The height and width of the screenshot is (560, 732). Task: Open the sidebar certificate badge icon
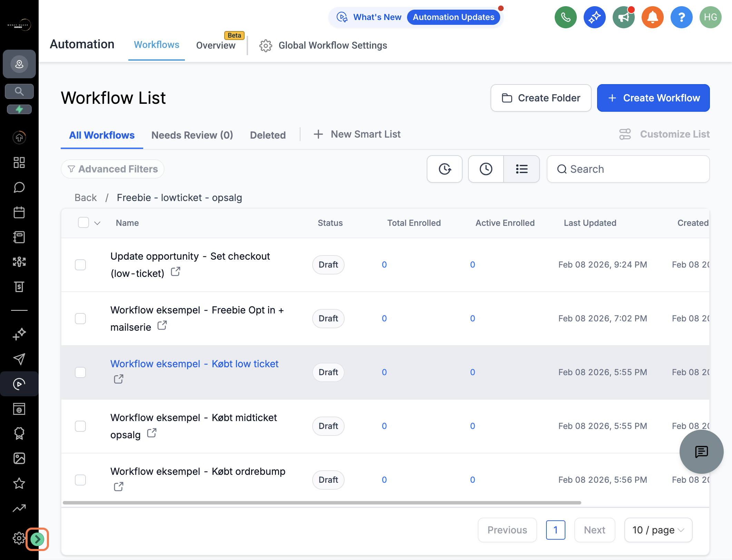[19, 433]
